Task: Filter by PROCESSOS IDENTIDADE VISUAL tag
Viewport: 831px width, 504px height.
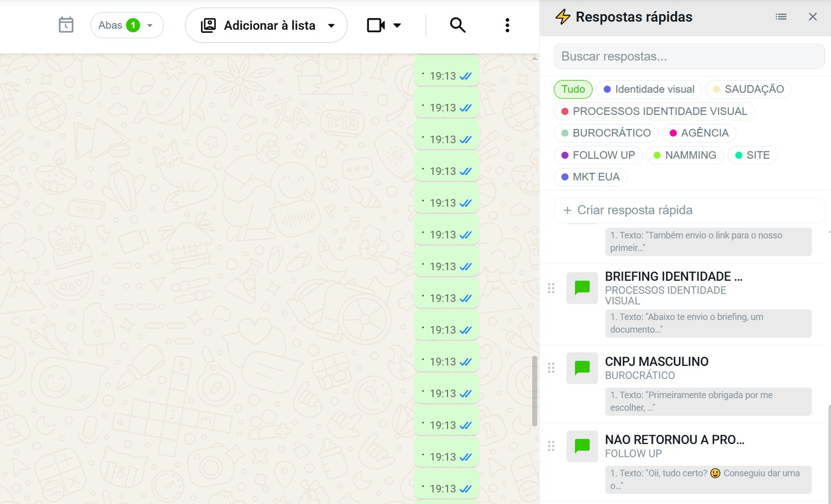Action: point(654,111)
